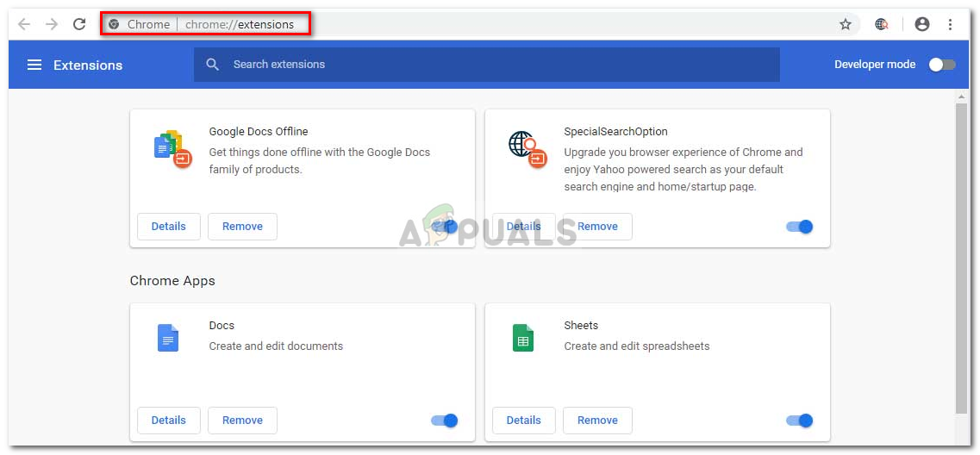The image size is (980, 455).
Task: Click the page vertical scrollbar thumb
Action: click(x=961, y=258)
